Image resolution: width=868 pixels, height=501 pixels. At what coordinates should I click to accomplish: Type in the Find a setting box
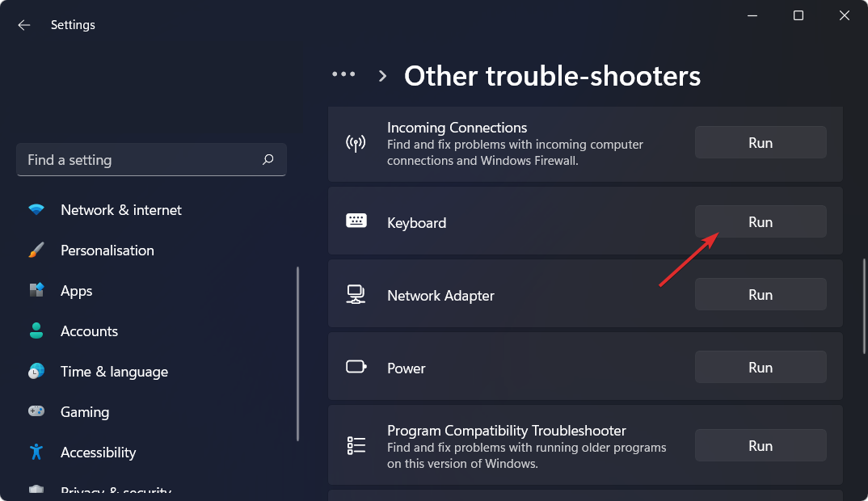pyautogui.click(x=137, y=160)
